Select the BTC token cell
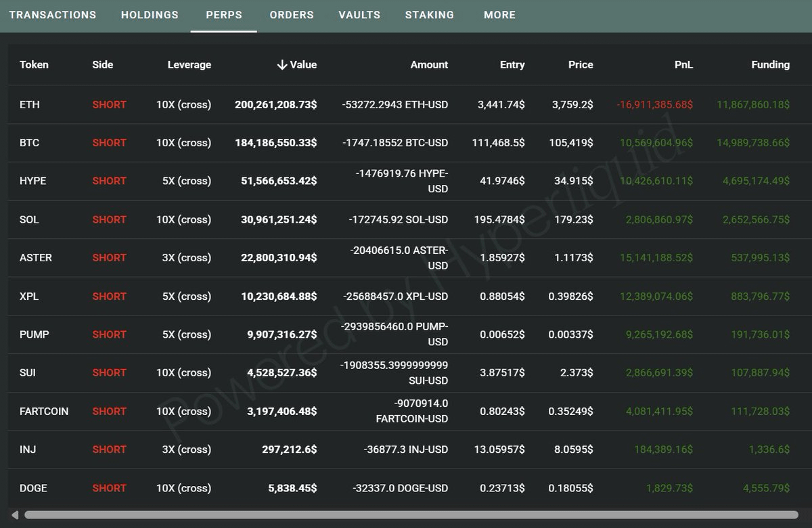Screen dimensions: 812x528 coord(30,143)
